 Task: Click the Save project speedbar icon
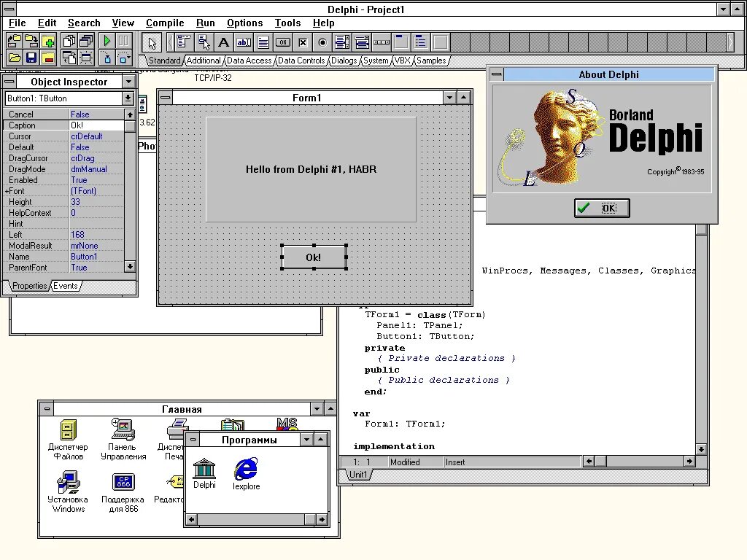click(x=31, y=42)
